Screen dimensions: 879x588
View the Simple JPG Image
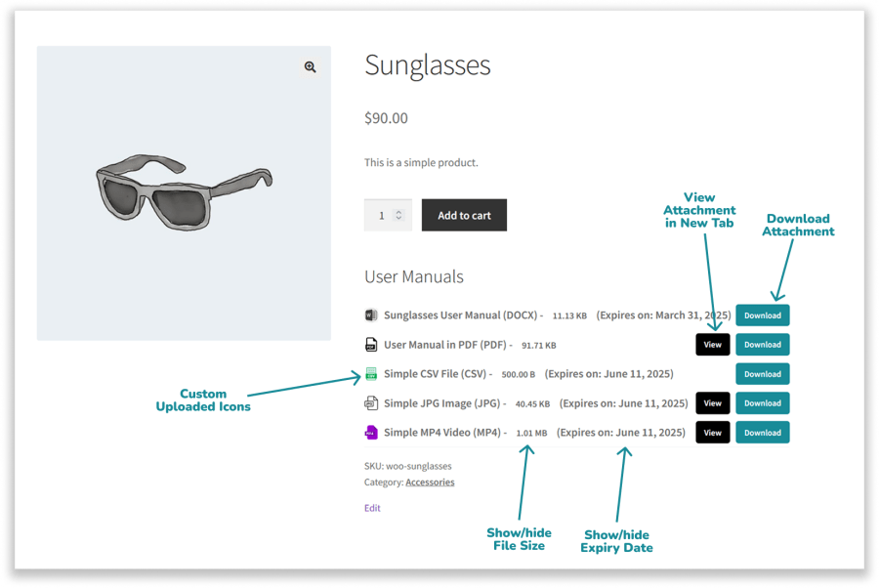point(713,403)
